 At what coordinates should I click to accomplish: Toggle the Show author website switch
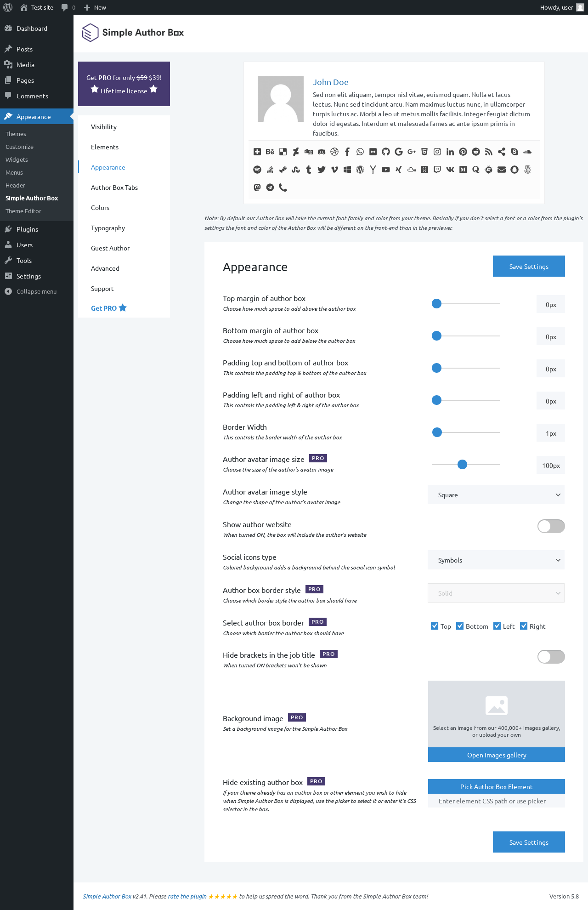[551, 526]
